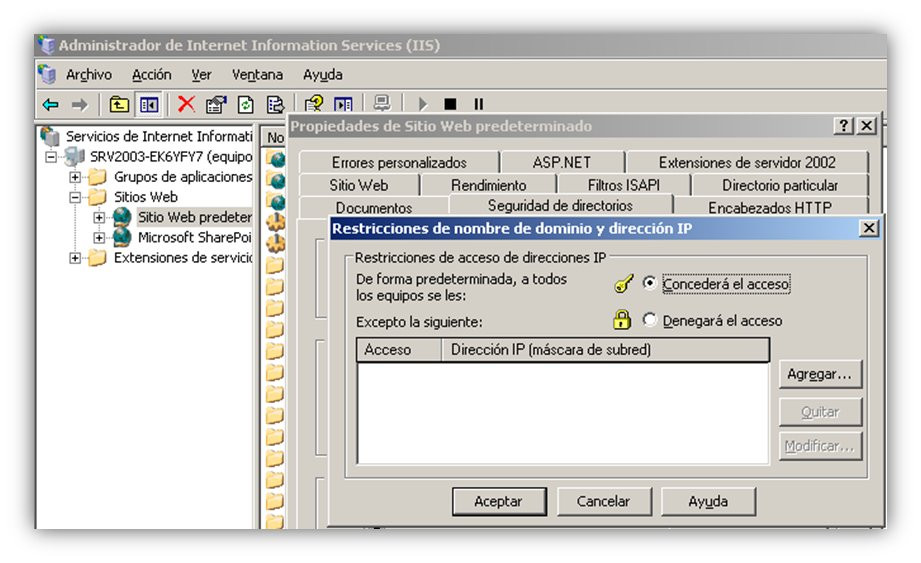Click the Acceso column header

399,349
